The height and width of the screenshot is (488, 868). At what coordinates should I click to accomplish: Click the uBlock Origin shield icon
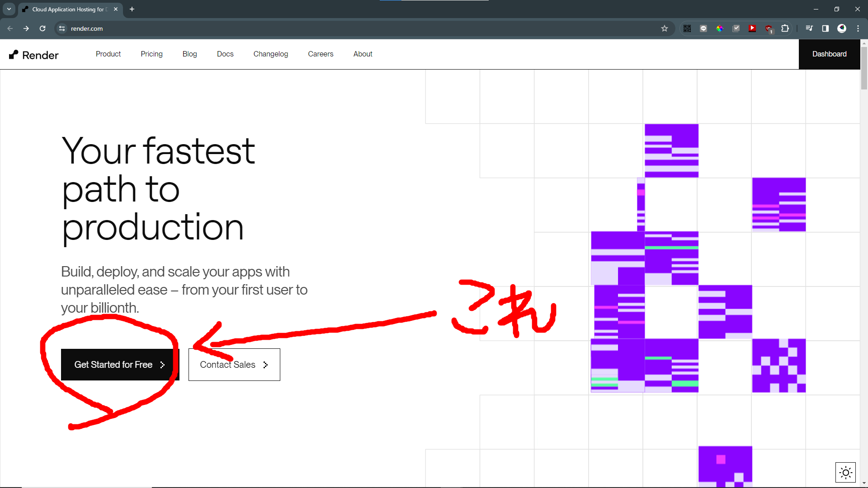(769, 29)
